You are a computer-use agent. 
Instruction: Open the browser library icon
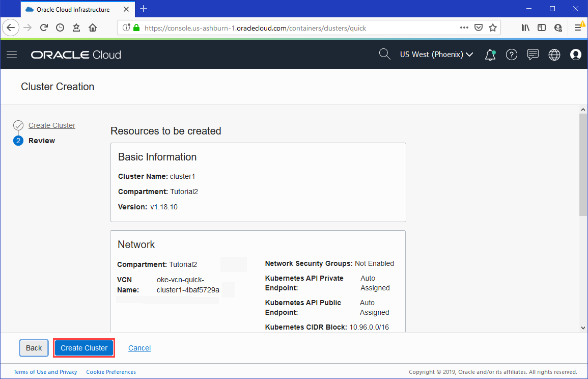(x=525, y=28)
